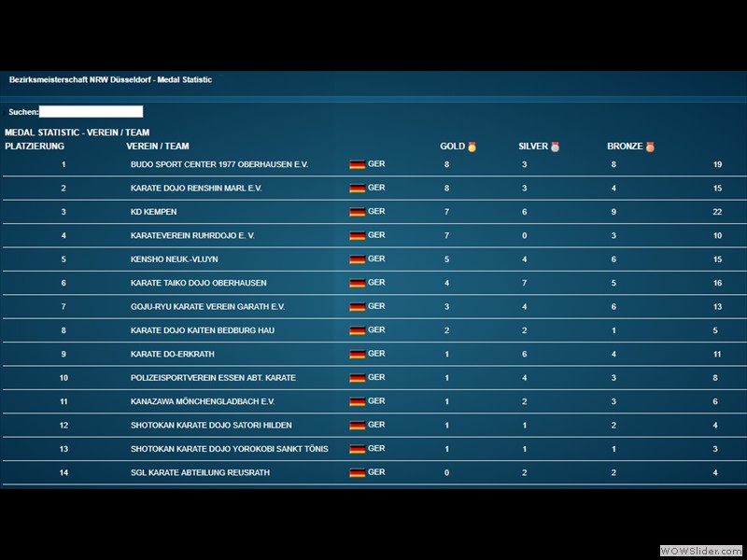747x560 pixels.
Task: Click flag icon in Karate Do-Erkrath row
Action: point(357,354)
